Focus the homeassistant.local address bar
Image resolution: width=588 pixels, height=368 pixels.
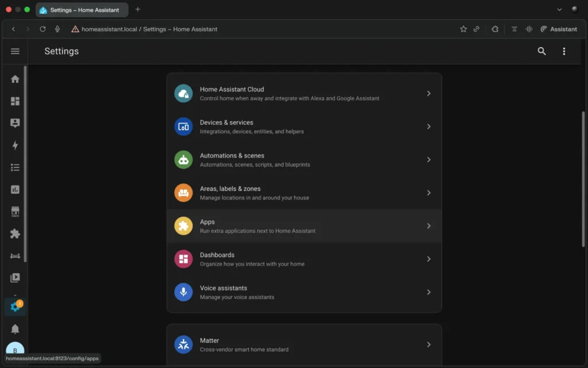tap(149, 29)
